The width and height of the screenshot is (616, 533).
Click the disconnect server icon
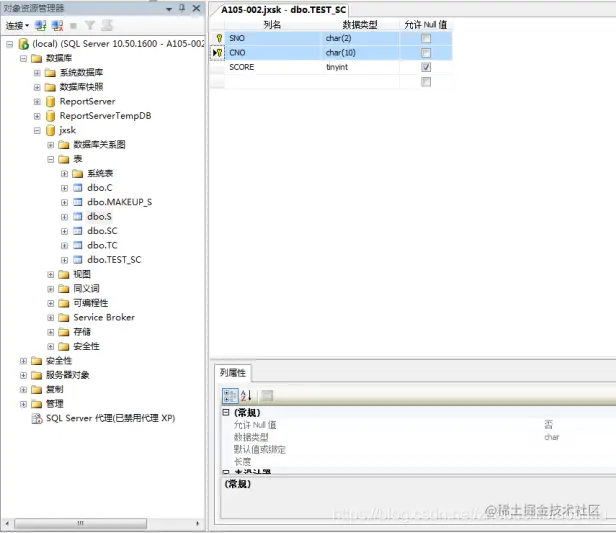(57, 26)
